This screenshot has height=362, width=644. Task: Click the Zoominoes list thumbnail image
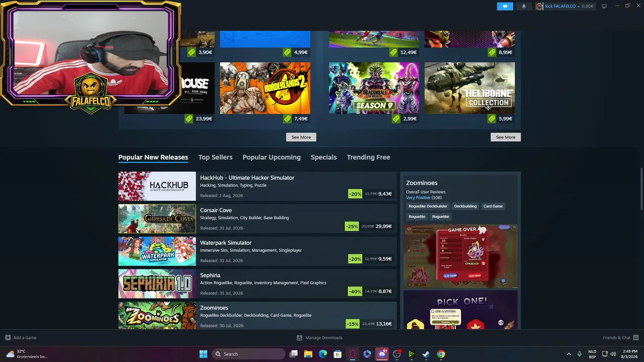pos(157,316)
